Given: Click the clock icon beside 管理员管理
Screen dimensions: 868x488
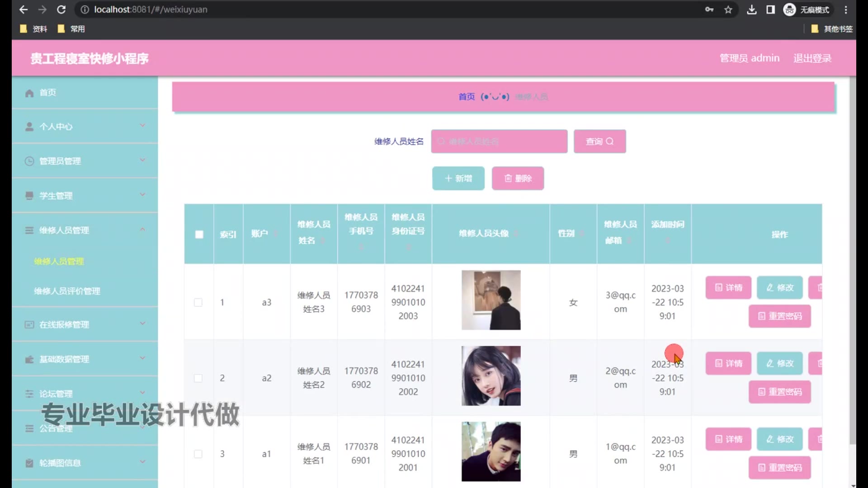Looking at the screenshot, I should (x=29, y=161).
